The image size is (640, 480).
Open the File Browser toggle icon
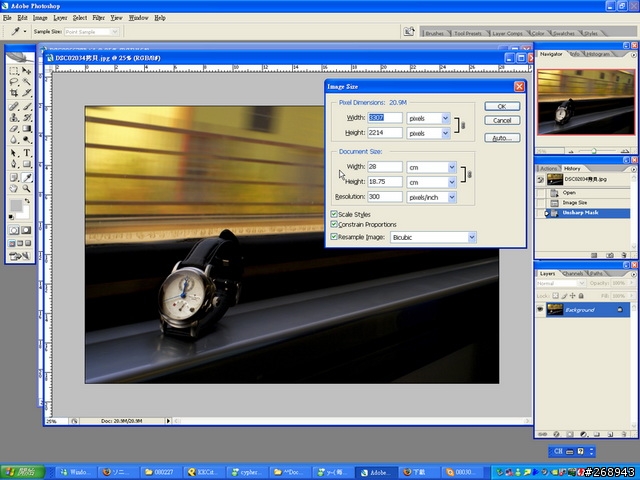(409, 31)
